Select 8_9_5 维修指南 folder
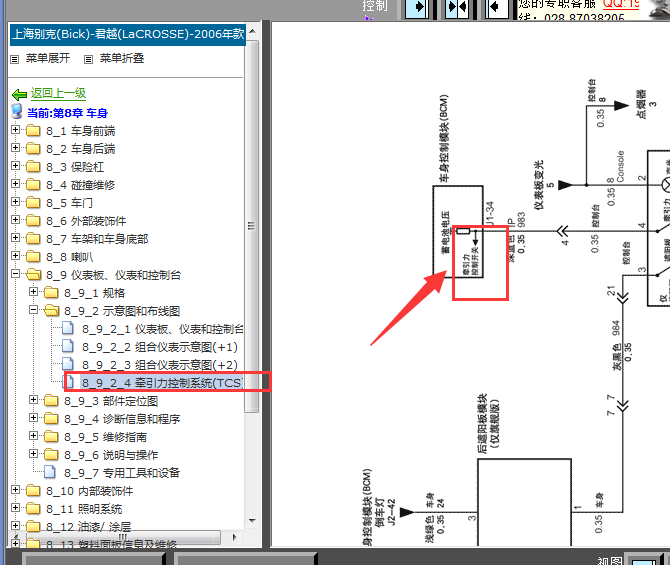This screenshot has width=670, height=565. [x=105, y=437]
